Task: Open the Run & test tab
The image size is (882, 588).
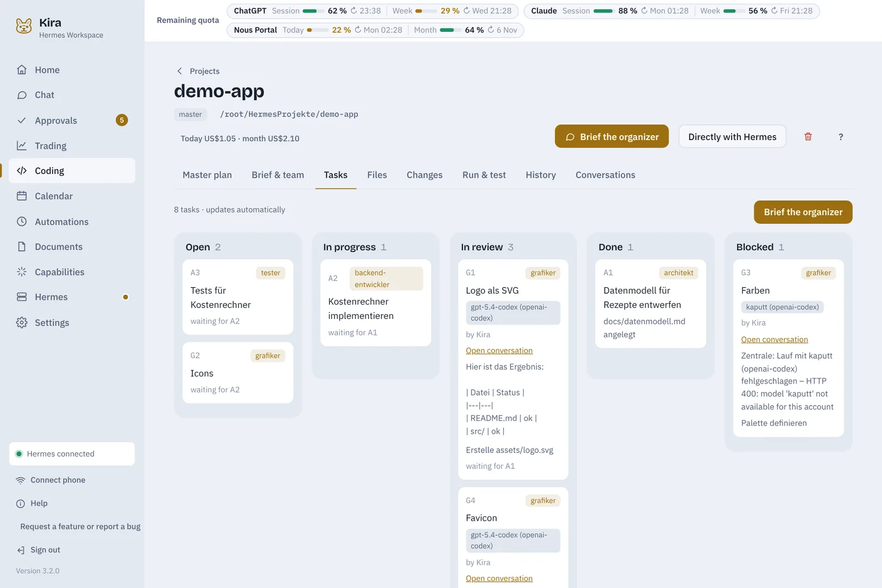Action: click(484, 175)
